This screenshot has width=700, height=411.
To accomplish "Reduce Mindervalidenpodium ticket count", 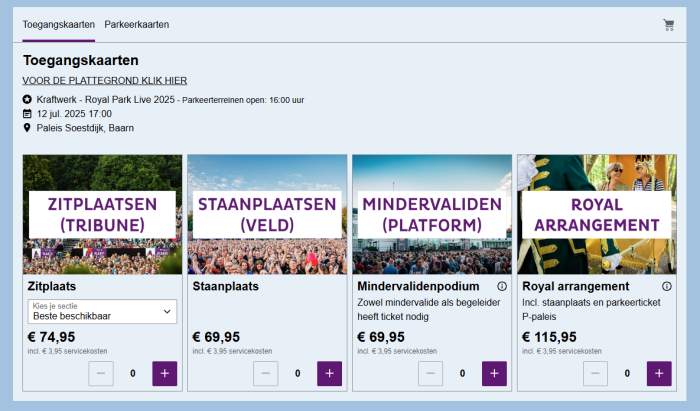I will click(430, 374).
